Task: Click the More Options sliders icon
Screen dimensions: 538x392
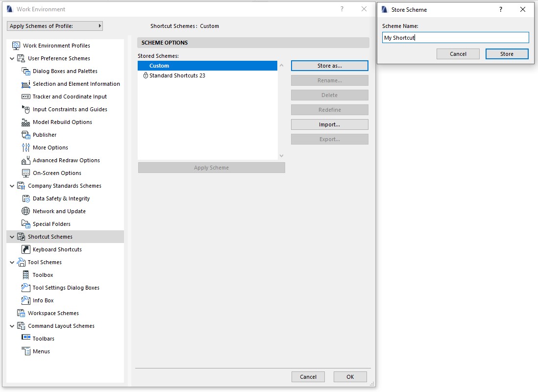Action: click(26, 147)
